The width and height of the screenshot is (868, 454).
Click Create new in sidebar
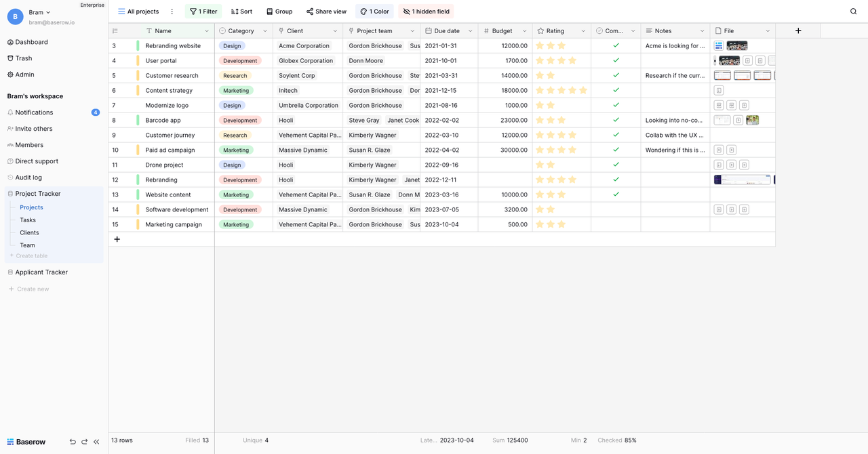[x=28, y=289]
